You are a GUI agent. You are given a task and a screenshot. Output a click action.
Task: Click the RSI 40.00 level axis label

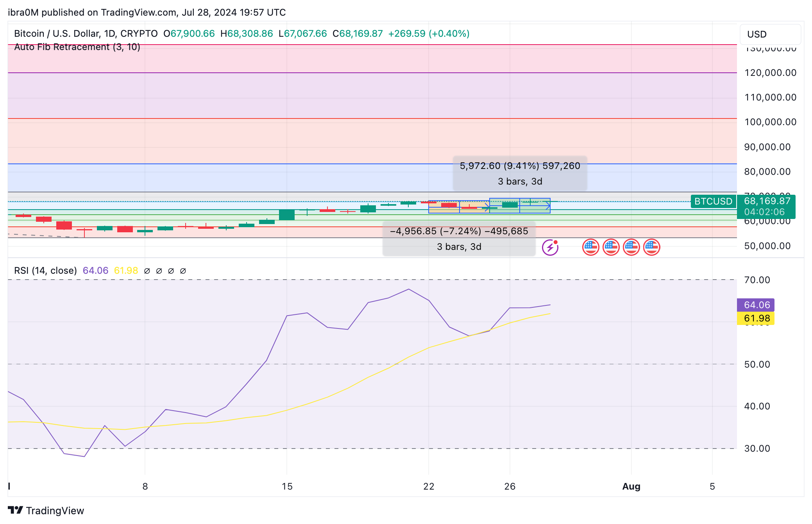tap(757, 406)
